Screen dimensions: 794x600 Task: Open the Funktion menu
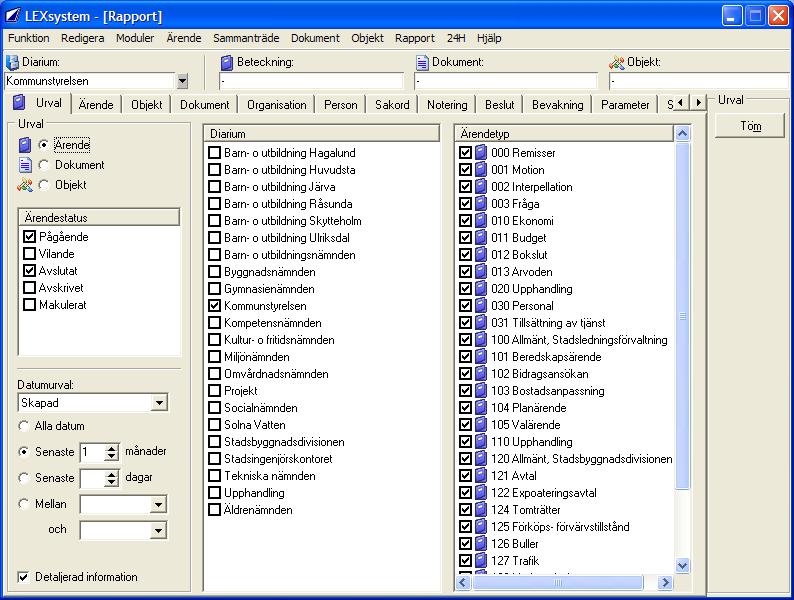29,38
